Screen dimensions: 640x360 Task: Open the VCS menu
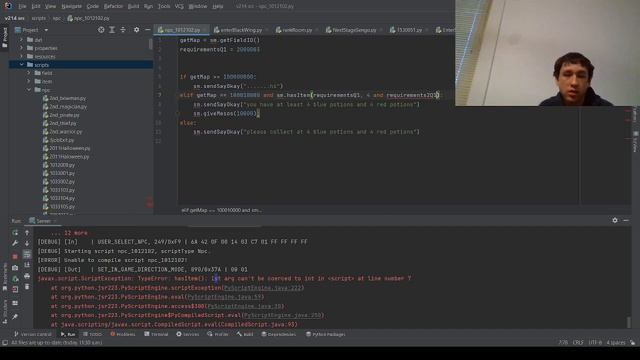click(x=179, y=6)
